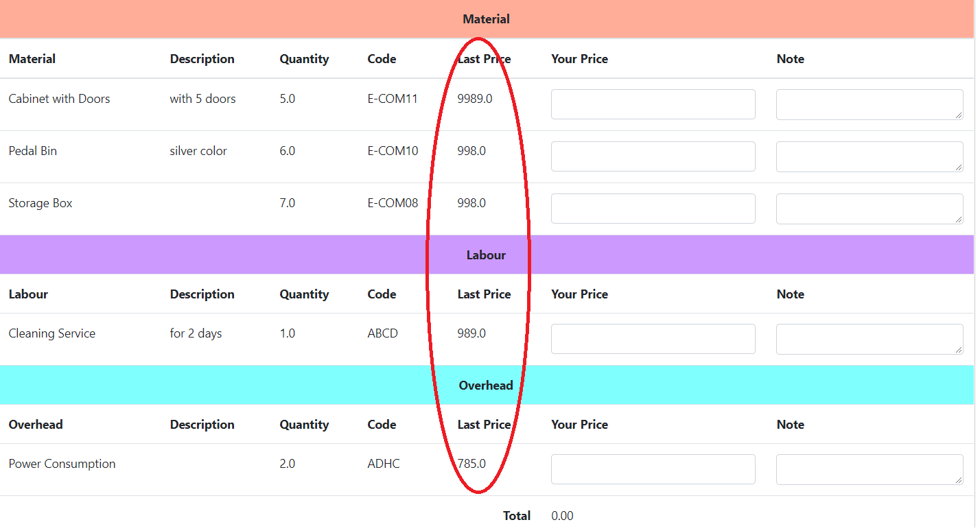Click the salmon Material section header
Image resolution: width=980 pixels, height=531 pixels.
pos(487,19)
